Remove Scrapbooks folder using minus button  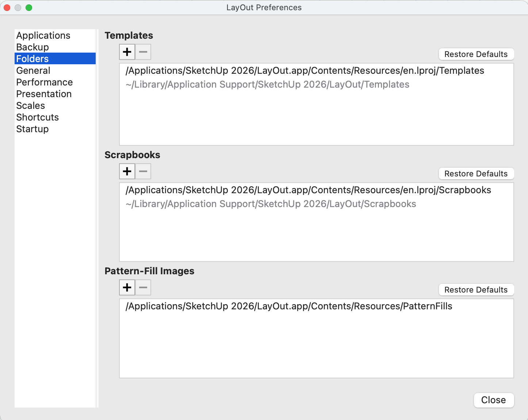coord(143,171)
